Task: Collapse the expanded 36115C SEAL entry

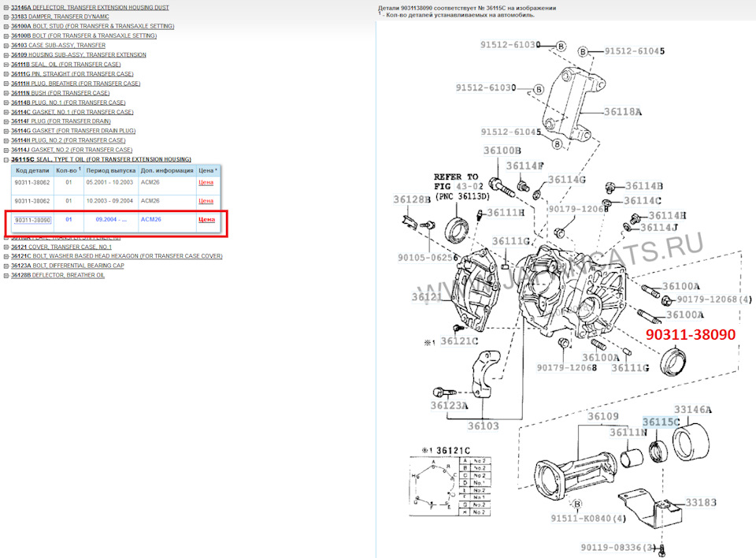Action: [5, 159]
